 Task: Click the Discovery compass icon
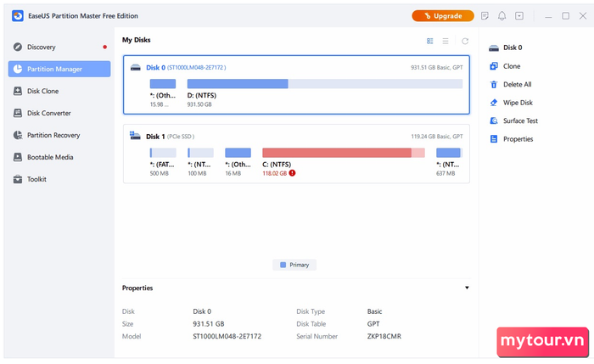pos(18,47)
